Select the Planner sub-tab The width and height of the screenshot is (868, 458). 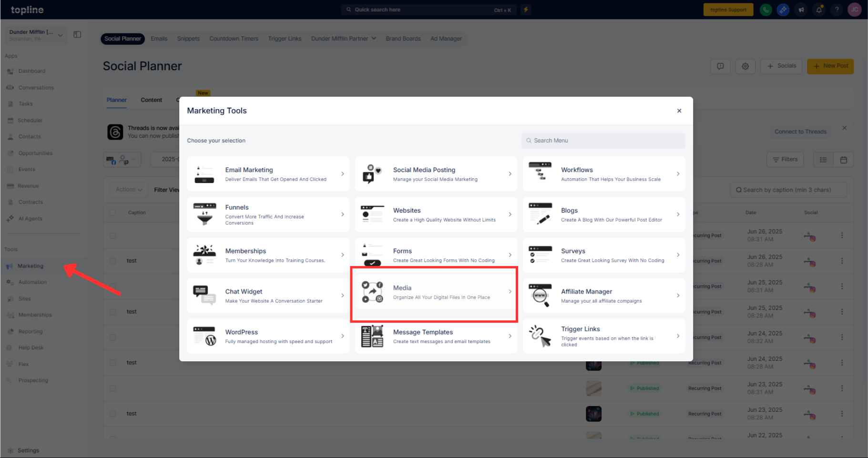[x=117, y=100]
